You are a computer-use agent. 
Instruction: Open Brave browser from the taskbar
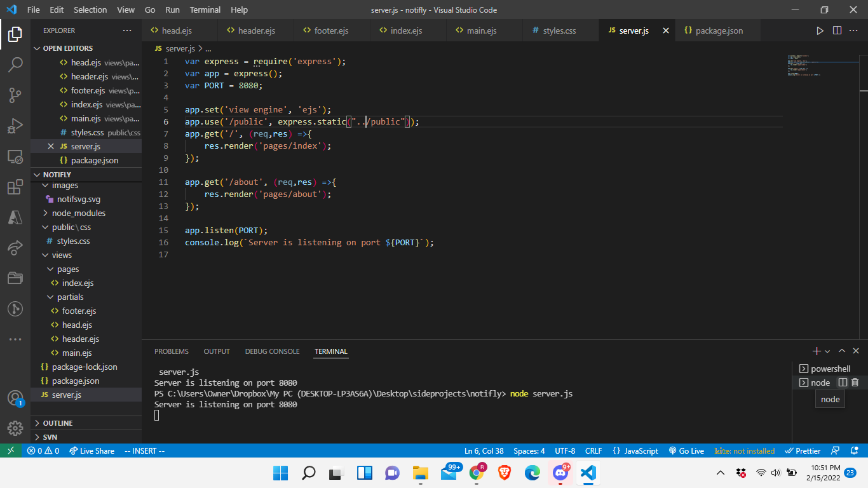point(505,473)
